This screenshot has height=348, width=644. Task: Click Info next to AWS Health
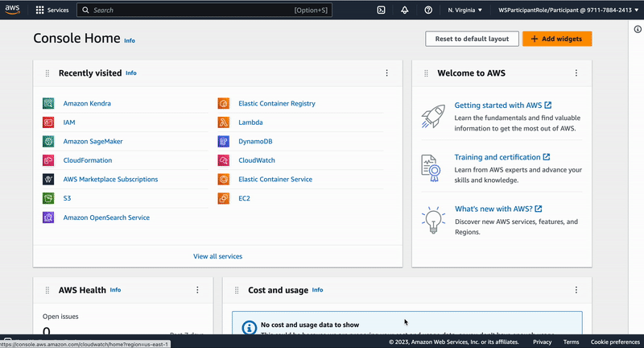[115, 290]
